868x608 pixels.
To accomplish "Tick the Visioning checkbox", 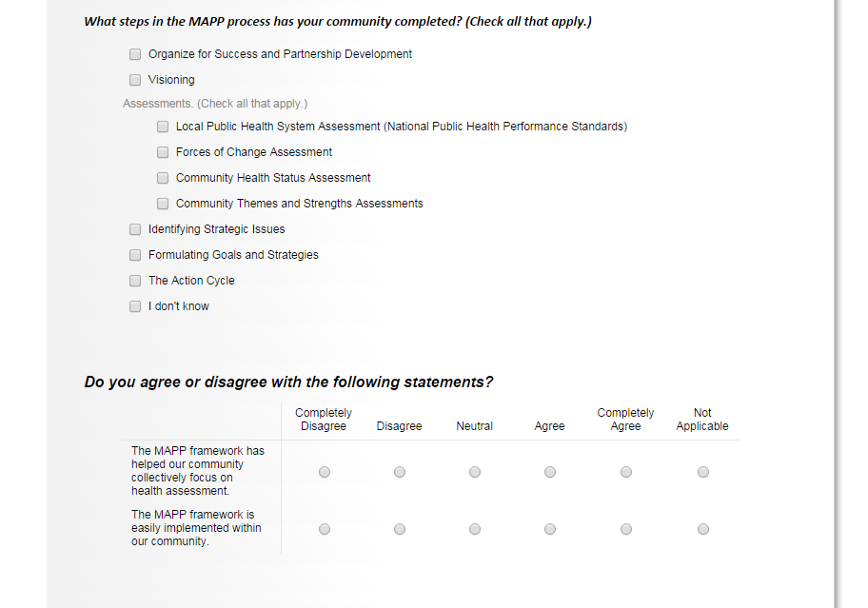I will (x=135, y=80).
